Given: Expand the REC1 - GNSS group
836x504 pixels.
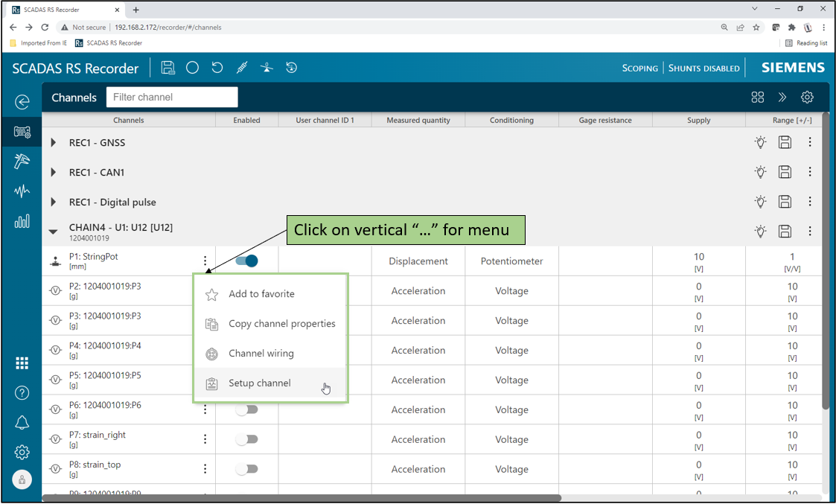Looking at the screenshot, I should (54, 142).
